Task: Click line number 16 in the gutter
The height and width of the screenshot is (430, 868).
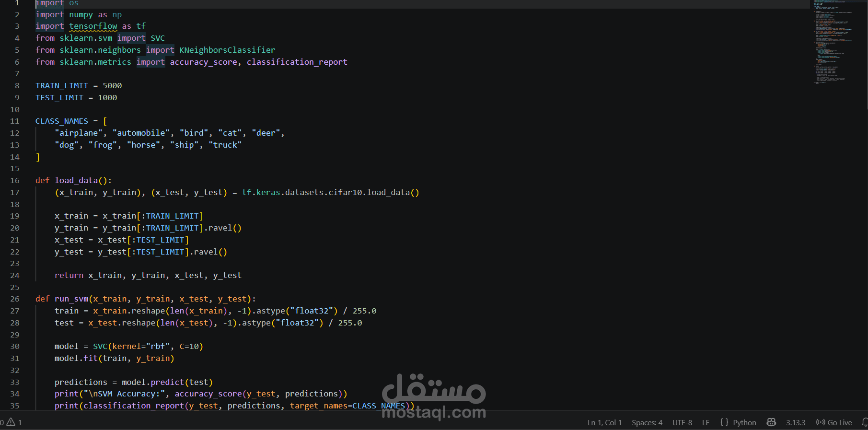Action: [x=15, y=181]
